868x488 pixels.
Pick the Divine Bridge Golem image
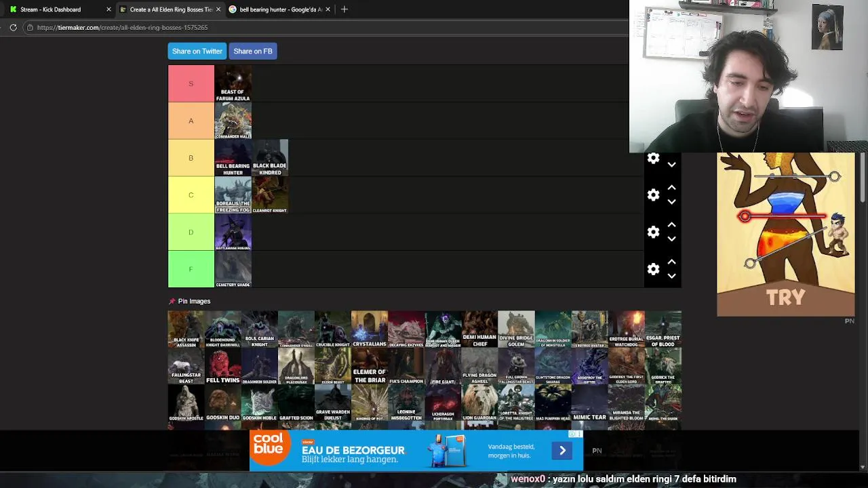coord(516,329)
